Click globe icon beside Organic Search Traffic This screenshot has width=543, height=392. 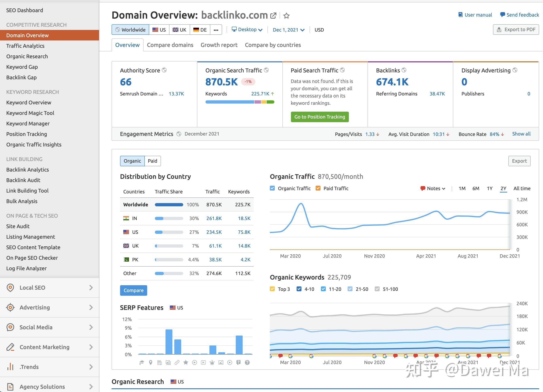(266, 70)
